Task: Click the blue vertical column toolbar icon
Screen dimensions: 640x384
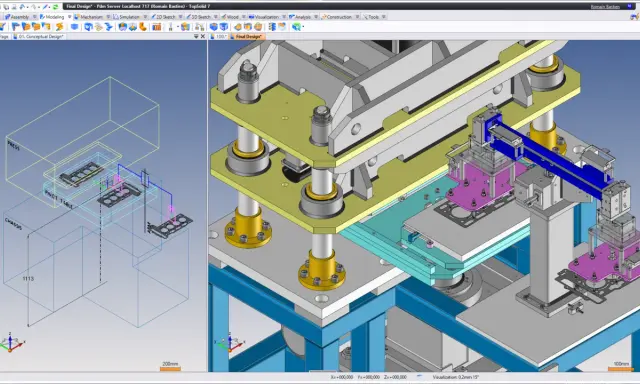Action: click(x=272, y=27)
